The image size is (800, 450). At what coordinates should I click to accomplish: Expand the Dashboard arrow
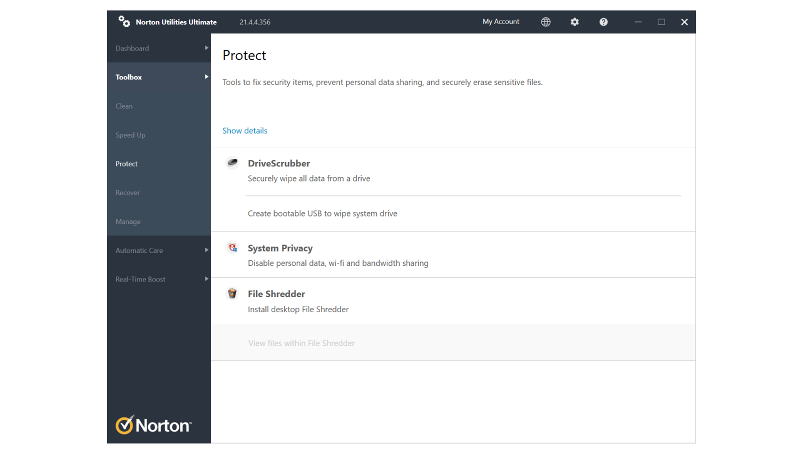pyautogui.click(x=206, y=48)
